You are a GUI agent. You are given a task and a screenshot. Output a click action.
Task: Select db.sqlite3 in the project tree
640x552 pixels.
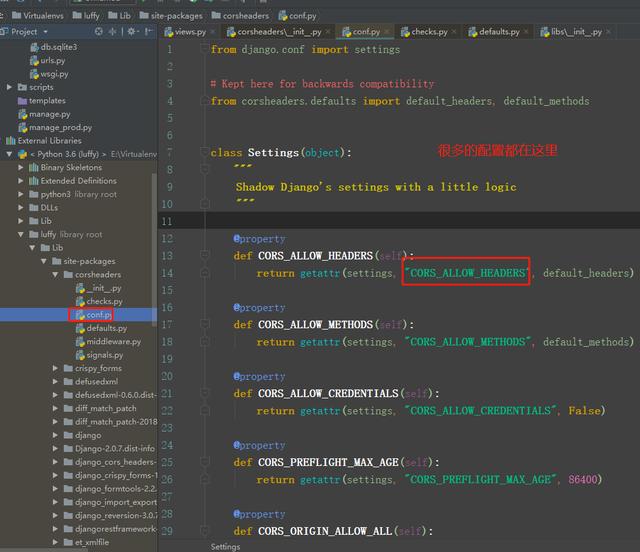[x=53, y=47]
